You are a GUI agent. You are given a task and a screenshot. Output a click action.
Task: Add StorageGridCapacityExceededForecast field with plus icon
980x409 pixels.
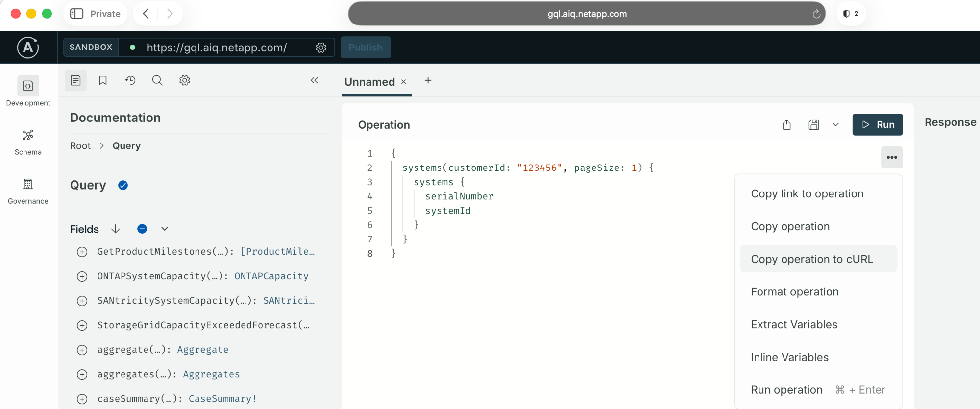pyautogui.click(x=82, y=325)
